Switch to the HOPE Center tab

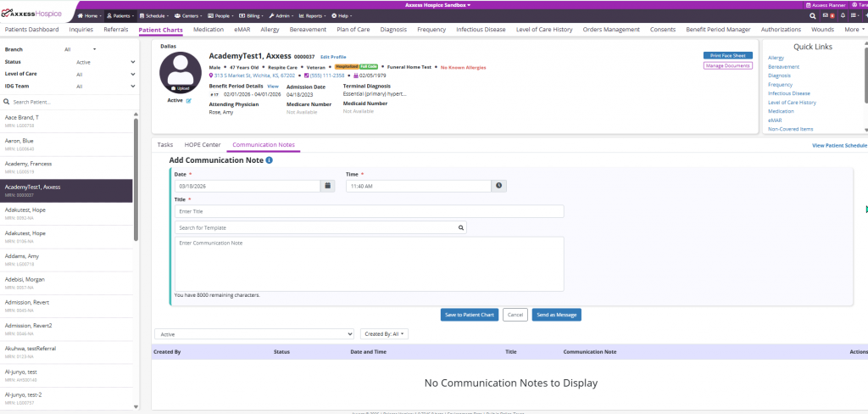(x=203, y=145)
